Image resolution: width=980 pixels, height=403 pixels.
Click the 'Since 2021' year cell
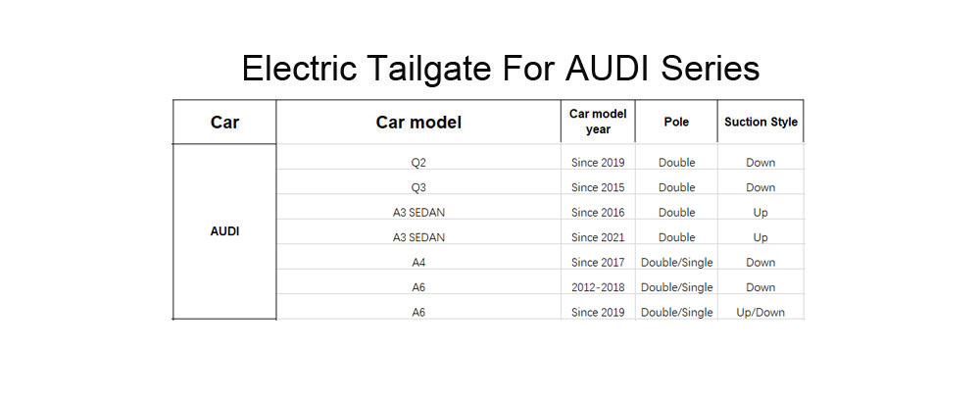[598, 237]
